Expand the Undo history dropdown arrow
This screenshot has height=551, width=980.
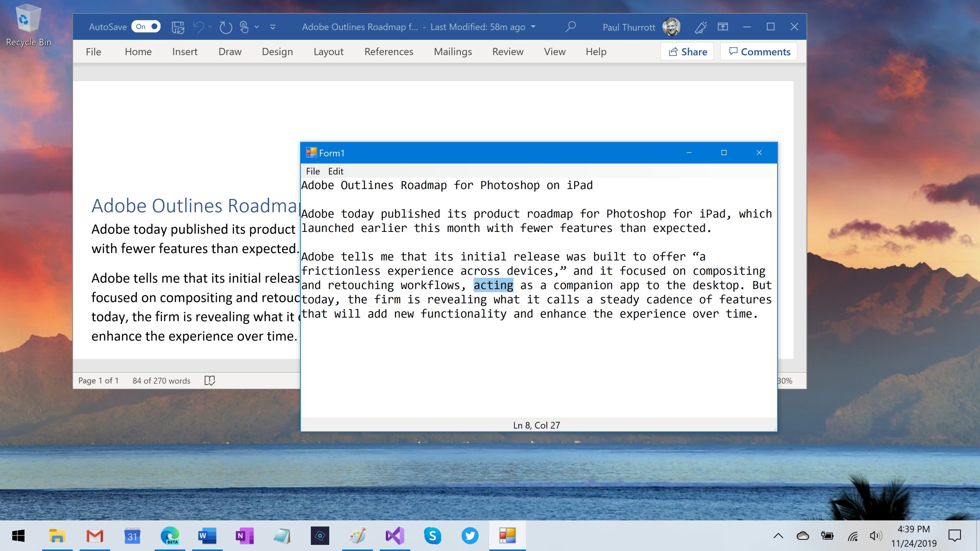point(210,27)
